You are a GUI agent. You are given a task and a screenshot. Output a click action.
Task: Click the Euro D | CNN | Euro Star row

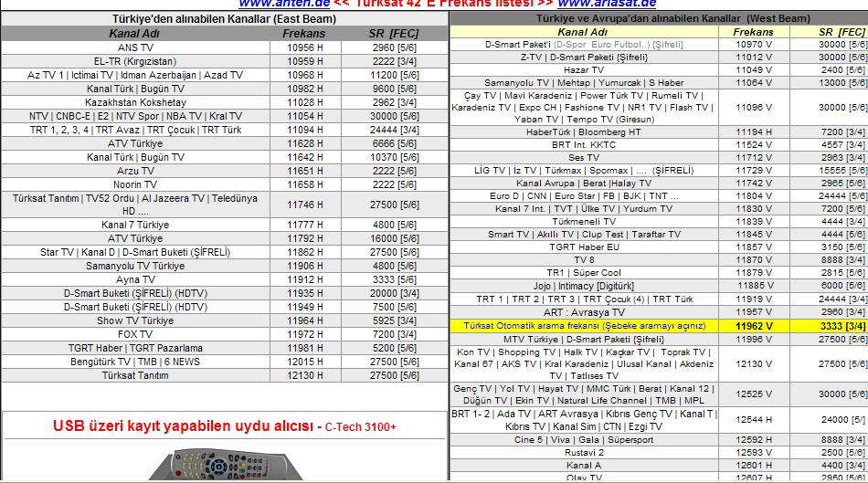coord(659,196)
